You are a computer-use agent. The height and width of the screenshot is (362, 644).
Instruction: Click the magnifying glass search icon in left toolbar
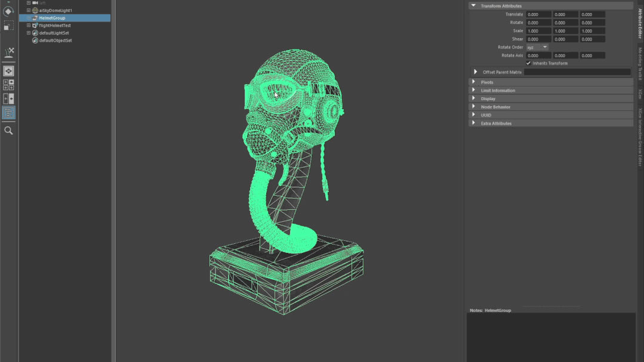[x=8, y=130]
